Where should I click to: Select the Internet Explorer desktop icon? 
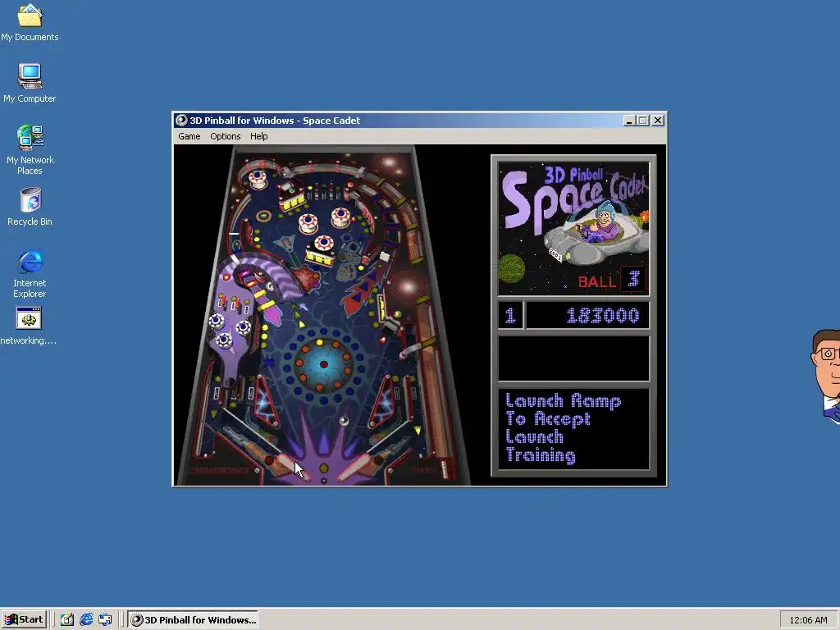[30, 273]
